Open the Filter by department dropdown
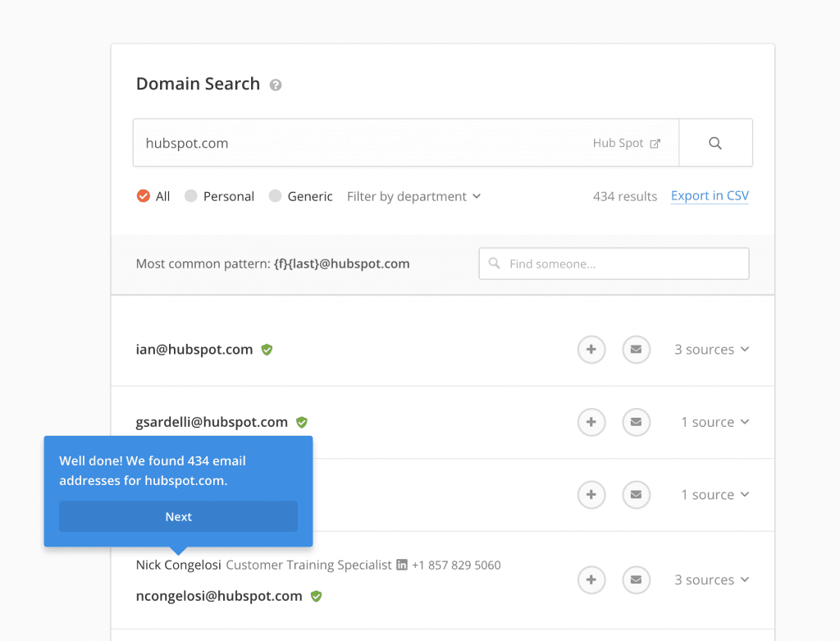The width and height of the screenshot is (840, 641). coord(413,196)
